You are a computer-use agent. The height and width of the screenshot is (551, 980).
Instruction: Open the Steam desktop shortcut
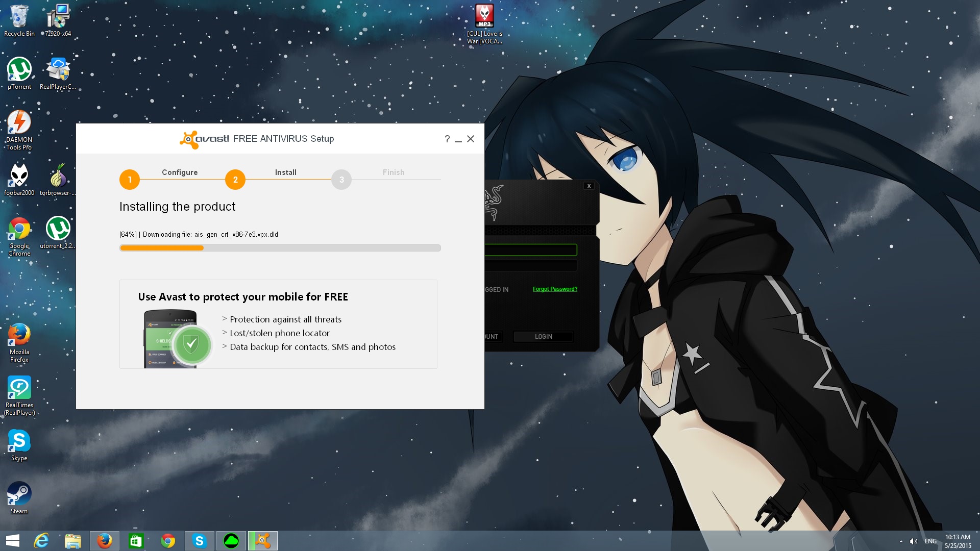click(19, 494)
